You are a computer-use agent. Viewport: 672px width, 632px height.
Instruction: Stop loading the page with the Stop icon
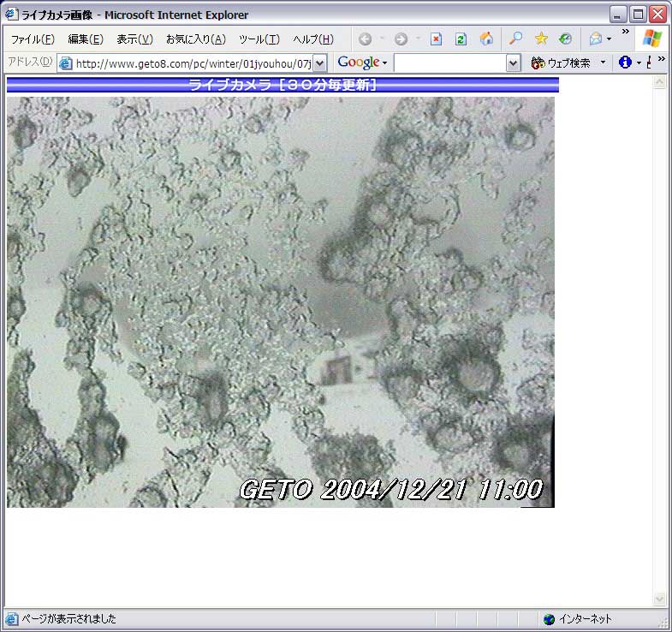[436, 39]
